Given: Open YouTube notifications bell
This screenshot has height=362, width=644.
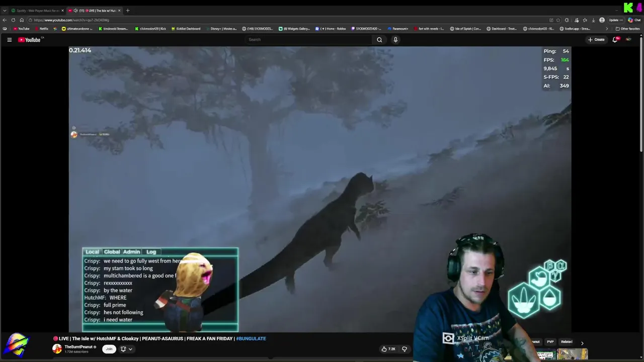Looking at the screenshot, I should pyautogui.click(x=615, y=40).
